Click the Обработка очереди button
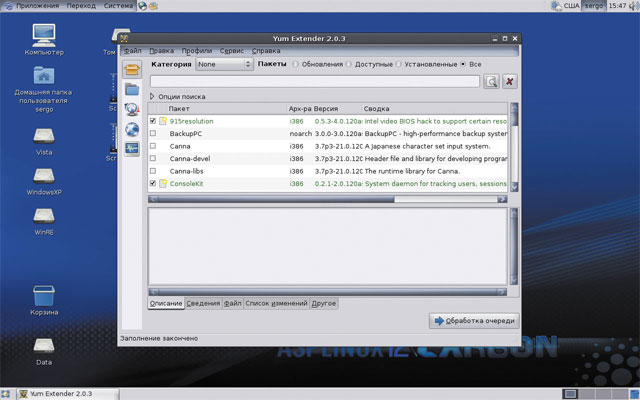Image resolution: width=640 pixels, height=400 pixels. coord(474,321)
